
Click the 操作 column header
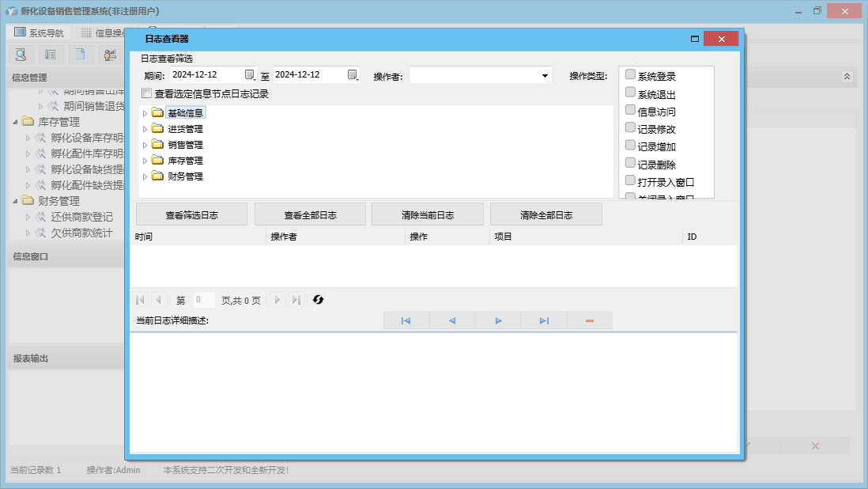(447, 237)
